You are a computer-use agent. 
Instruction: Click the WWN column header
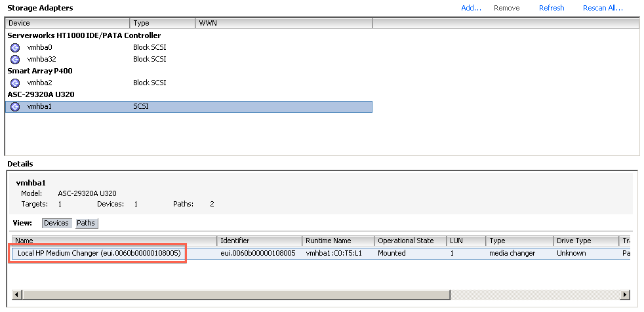click(284, 24)
